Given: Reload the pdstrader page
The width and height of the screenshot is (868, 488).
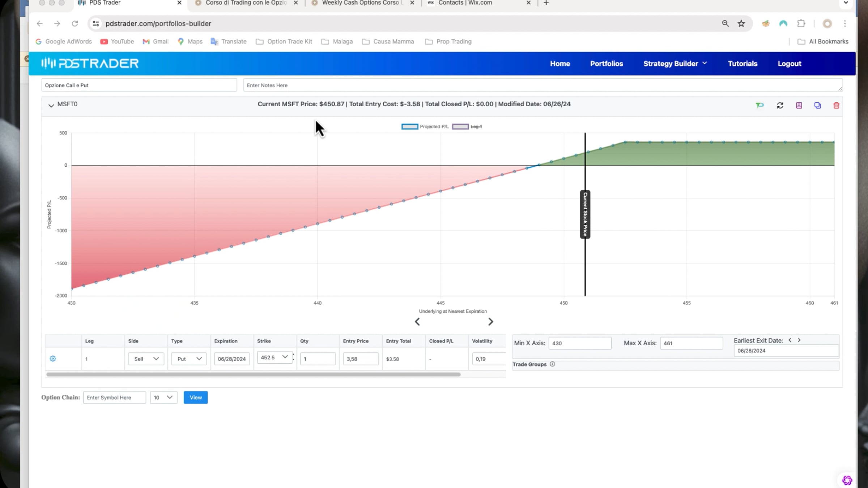Looking at the screenshot, I should pyautogui.click(x=75, y=23).
